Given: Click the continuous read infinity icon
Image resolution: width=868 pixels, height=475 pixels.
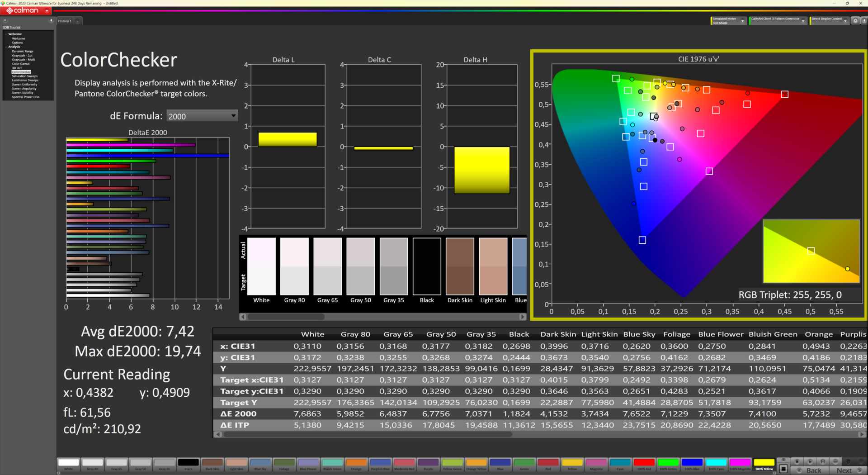Looking at the screenshot, I should coord(835,461).
